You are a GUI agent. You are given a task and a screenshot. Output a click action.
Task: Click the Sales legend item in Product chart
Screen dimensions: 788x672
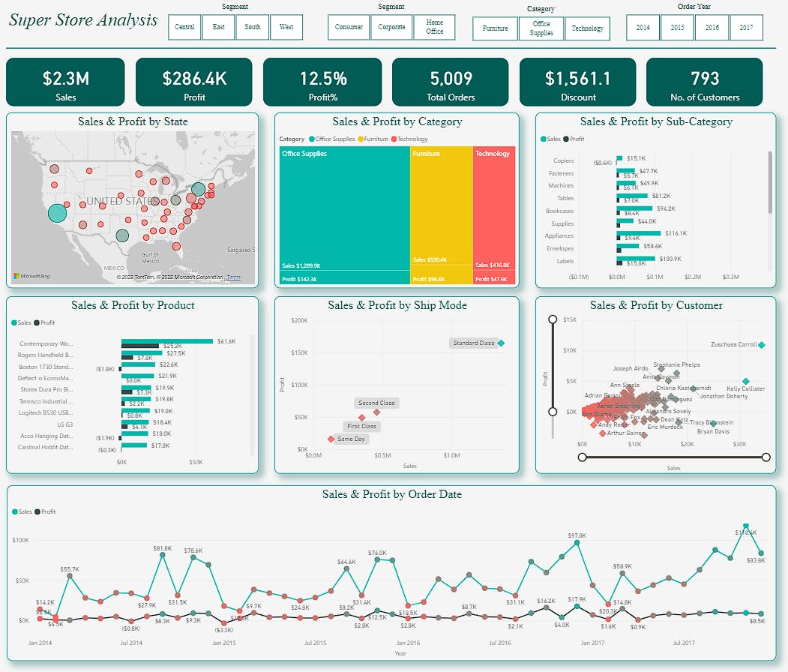point(22,322)
